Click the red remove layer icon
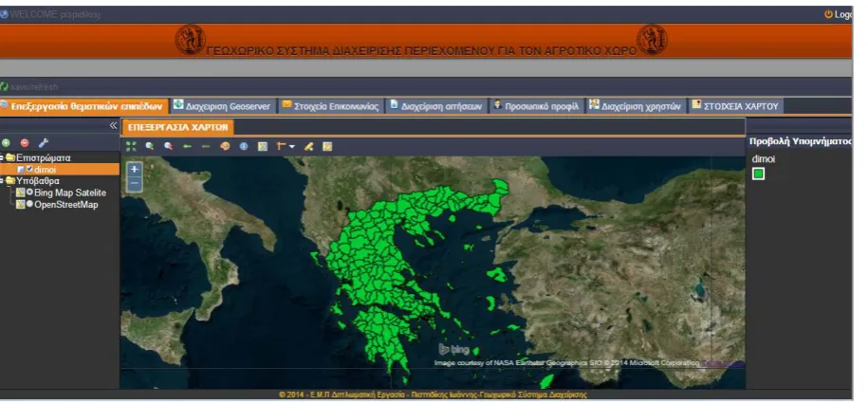 click(25, 143)
